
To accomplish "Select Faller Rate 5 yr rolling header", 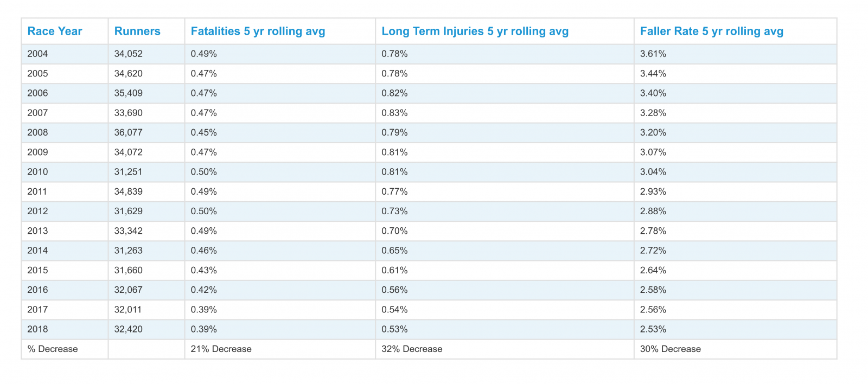I will point(711,31).
